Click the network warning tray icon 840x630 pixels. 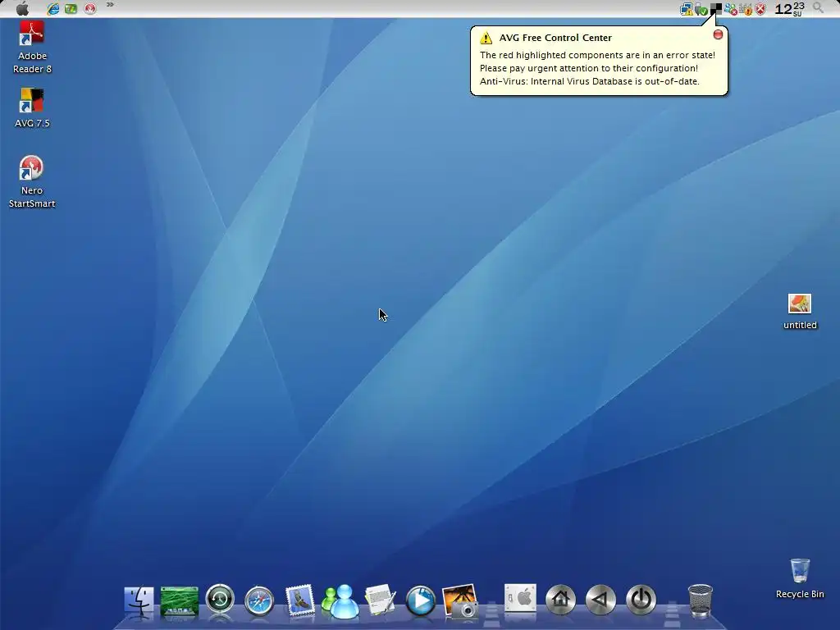pos(687,9)
